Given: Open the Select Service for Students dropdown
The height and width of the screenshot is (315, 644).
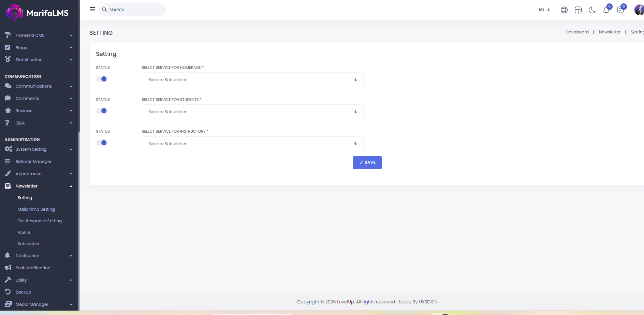Looking at the screenshot, I should click(x=252, y=112).
